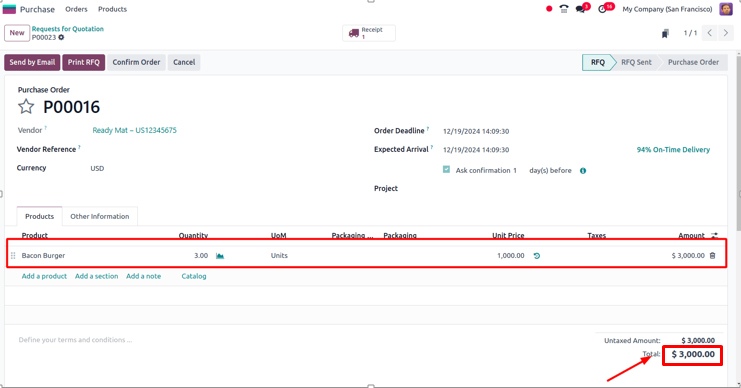
Task: Open the user avatar menu
Action: coord(726,9)
